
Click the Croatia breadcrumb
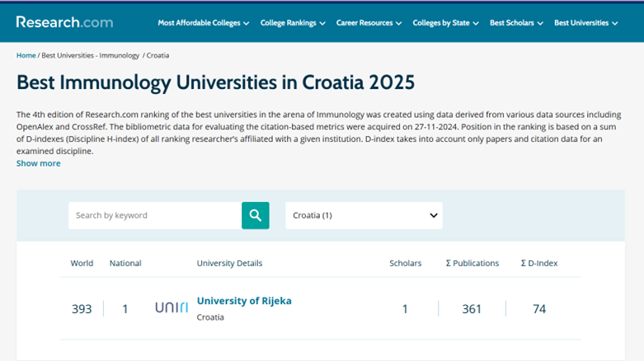coord(157,55)
